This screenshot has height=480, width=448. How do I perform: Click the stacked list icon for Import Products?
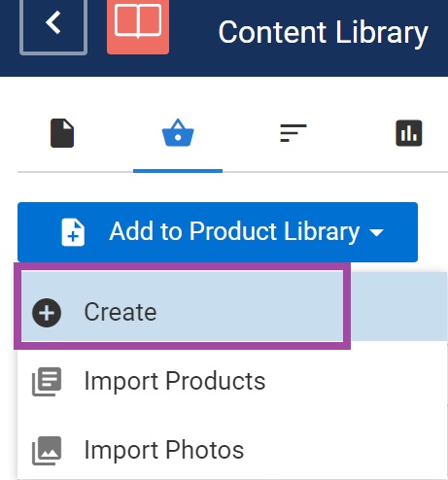coord(47,381)
